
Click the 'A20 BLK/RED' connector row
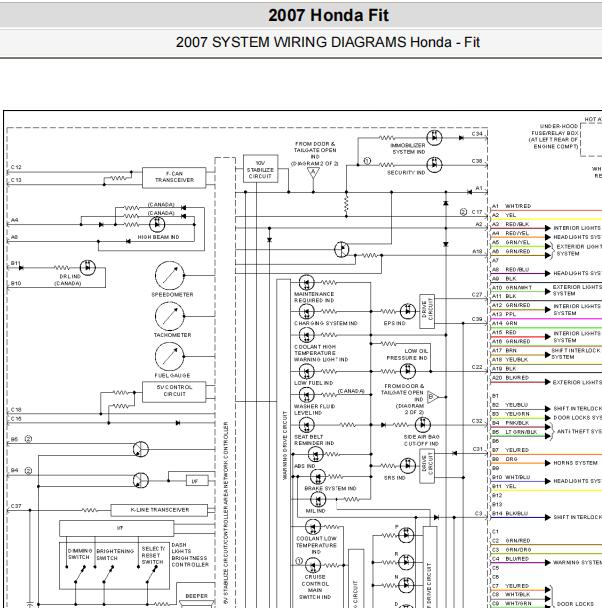(x=547, y=378)
